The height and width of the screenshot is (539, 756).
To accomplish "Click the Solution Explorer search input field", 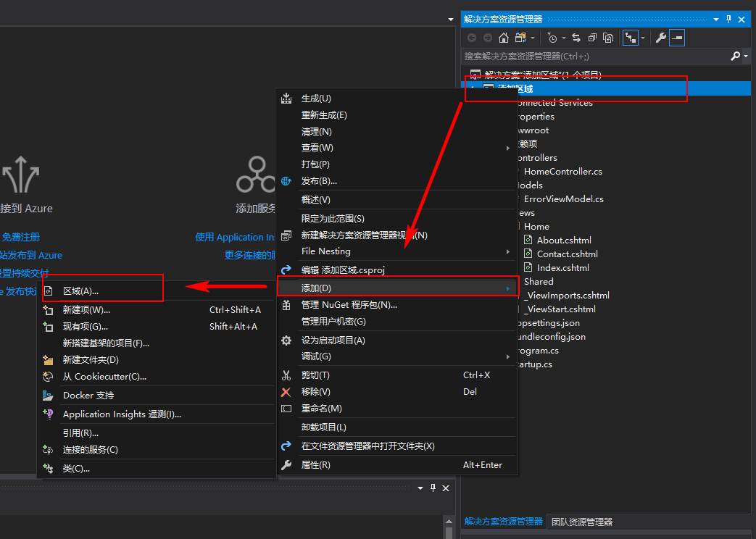I will (x=595, y=57).
